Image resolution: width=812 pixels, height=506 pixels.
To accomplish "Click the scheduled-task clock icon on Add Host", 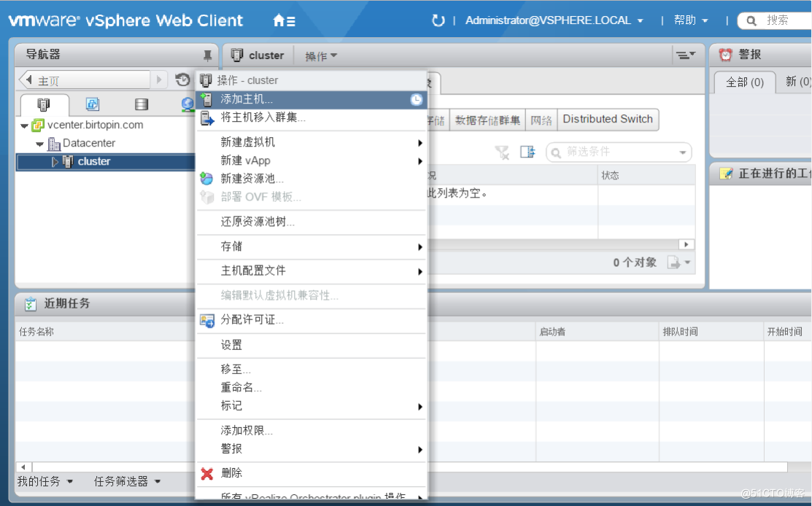I will coord(417,100).
